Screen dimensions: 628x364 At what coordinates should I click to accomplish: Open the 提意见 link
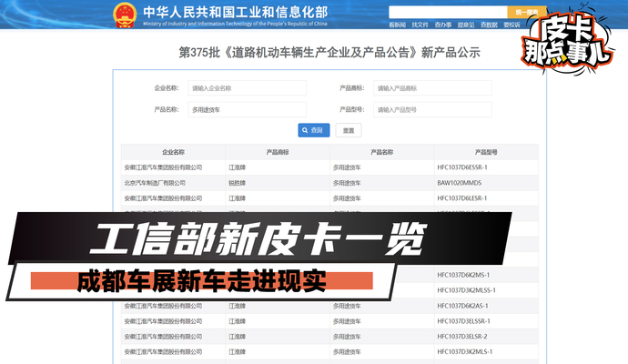pos(466,25)
